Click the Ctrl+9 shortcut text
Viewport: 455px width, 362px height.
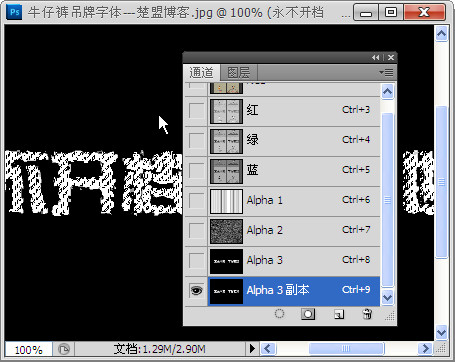(356, 290)
